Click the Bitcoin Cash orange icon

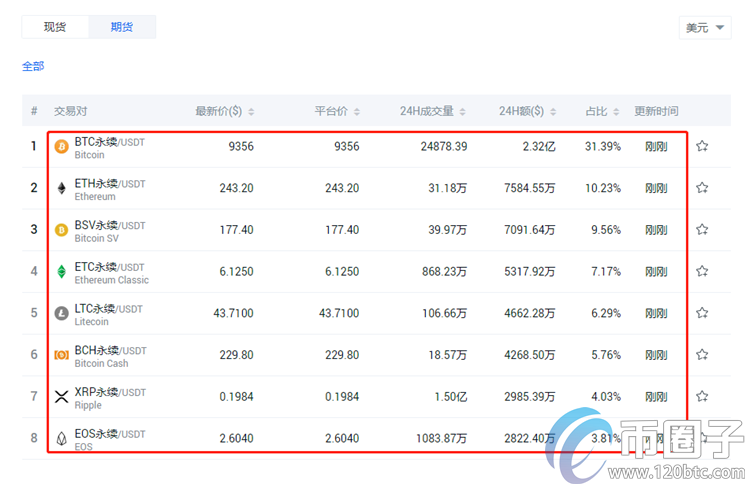point(61,355)
